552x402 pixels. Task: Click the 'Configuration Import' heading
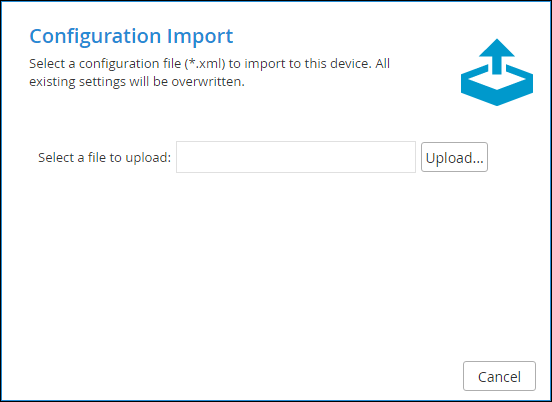point(131,36)
